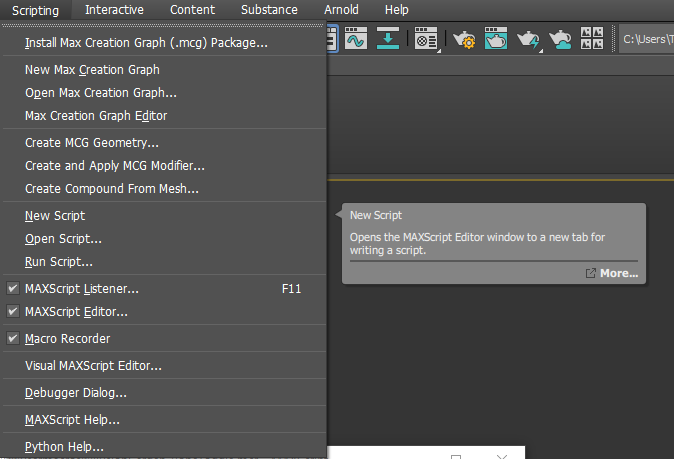Open Debugger Dialog...

point(164,393)
